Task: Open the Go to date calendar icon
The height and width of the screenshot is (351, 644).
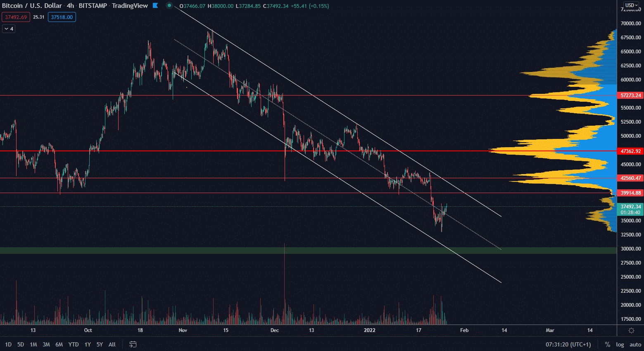Action: coord(133,344)
